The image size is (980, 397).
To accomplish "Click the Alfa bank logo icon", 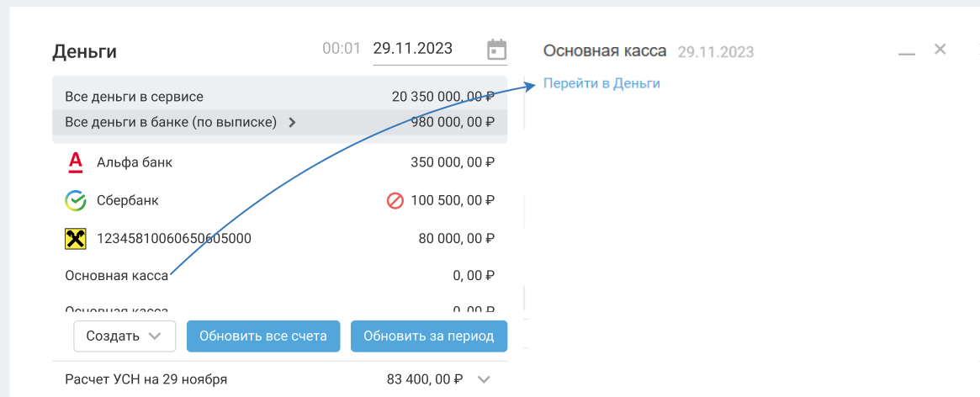I will coord(76,161).
